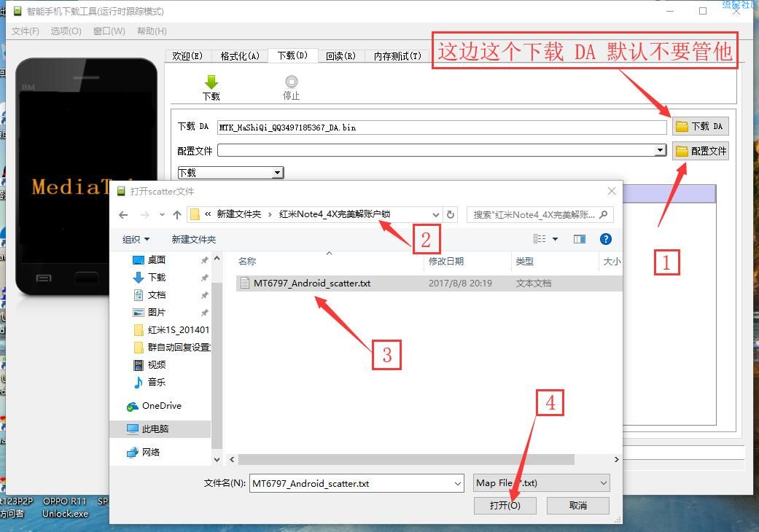Image resolution: width=759 pixels, height=532 pixels.
Task: Open the Organize dropdown menu
Action: tap(136, 239)
